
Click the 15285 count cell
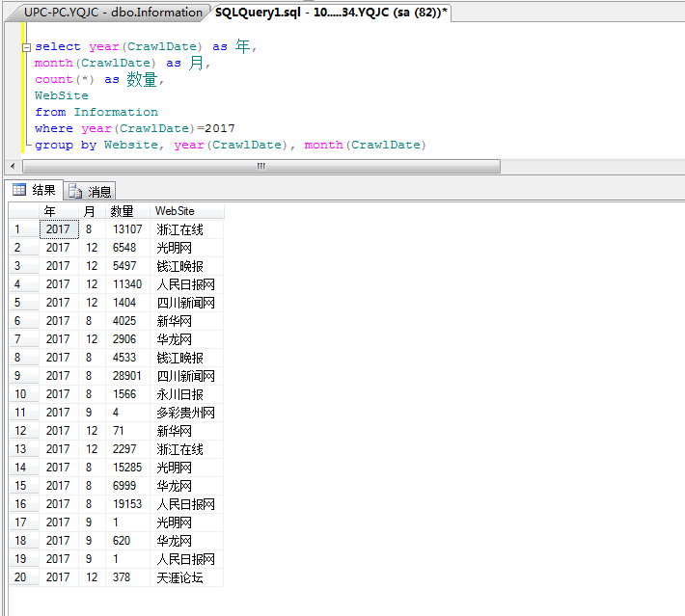(x=127, y=468)
